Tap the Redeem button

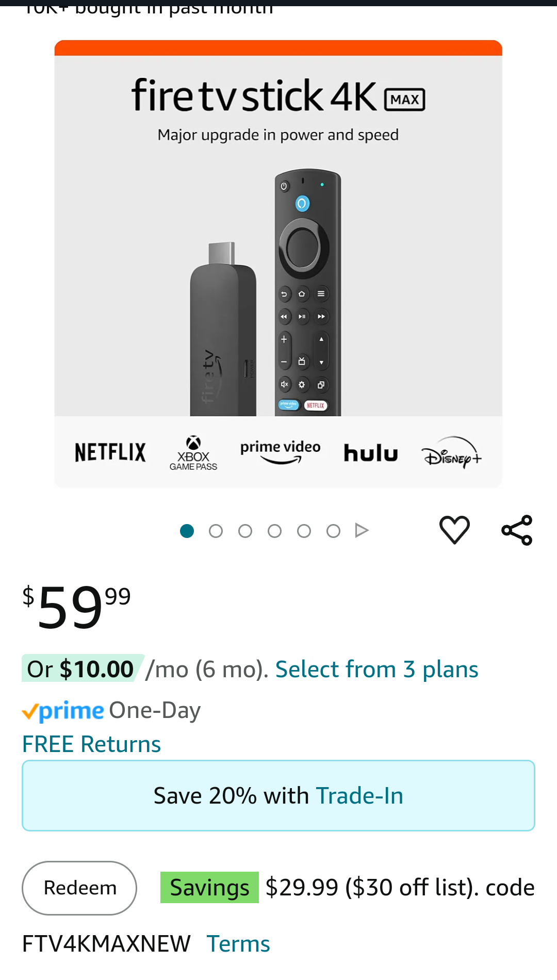(x=79, y=888)
